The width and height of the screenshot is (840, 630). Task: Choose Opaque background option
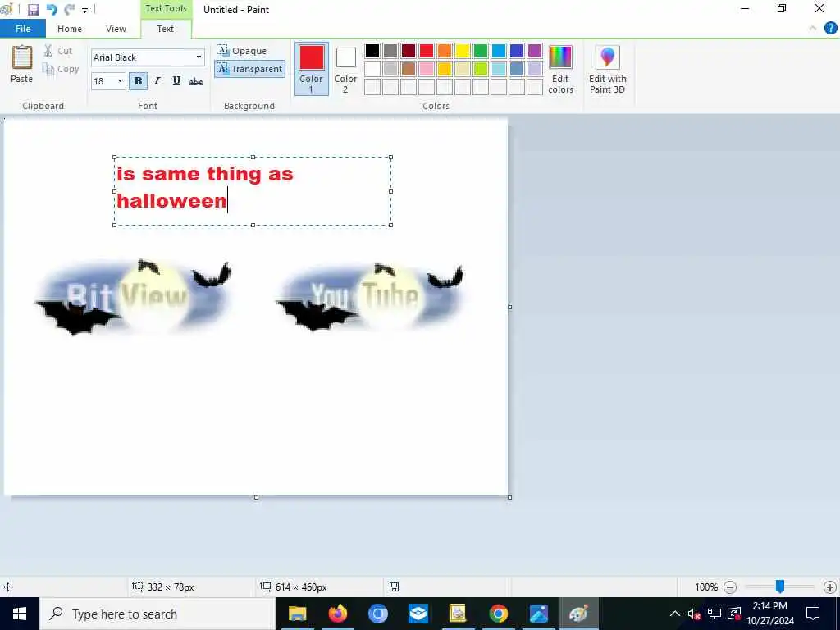[x=242, y=51]
